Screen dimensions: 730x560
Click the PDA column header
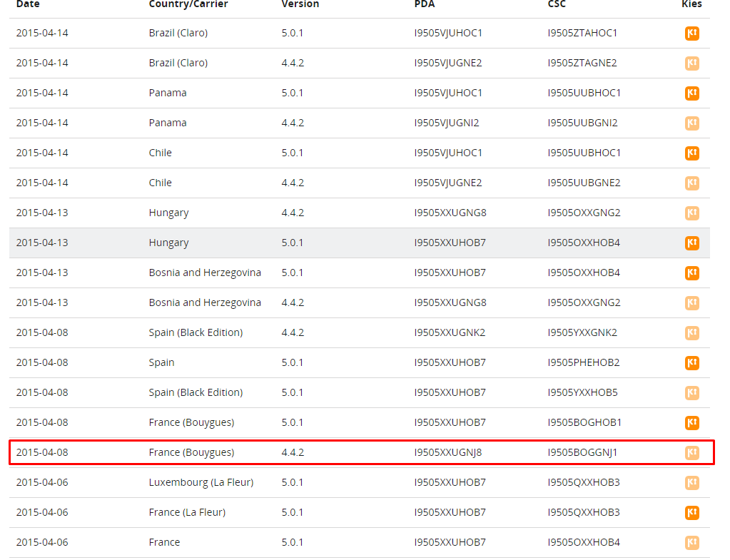pyautogui.click(x=425, y=4)
